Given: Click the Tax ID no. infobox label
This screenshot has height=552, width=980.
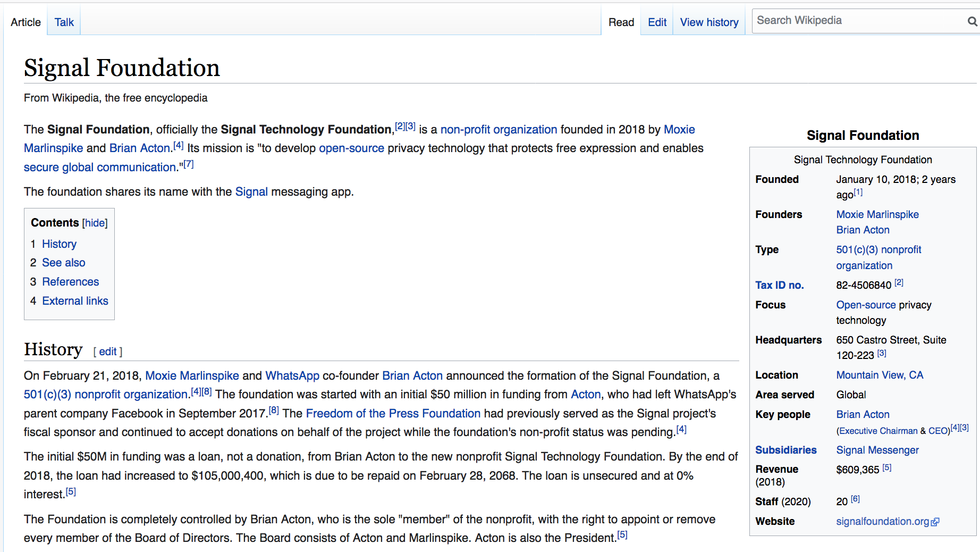Looking at the screenshot, I should [x=779, y=286].
